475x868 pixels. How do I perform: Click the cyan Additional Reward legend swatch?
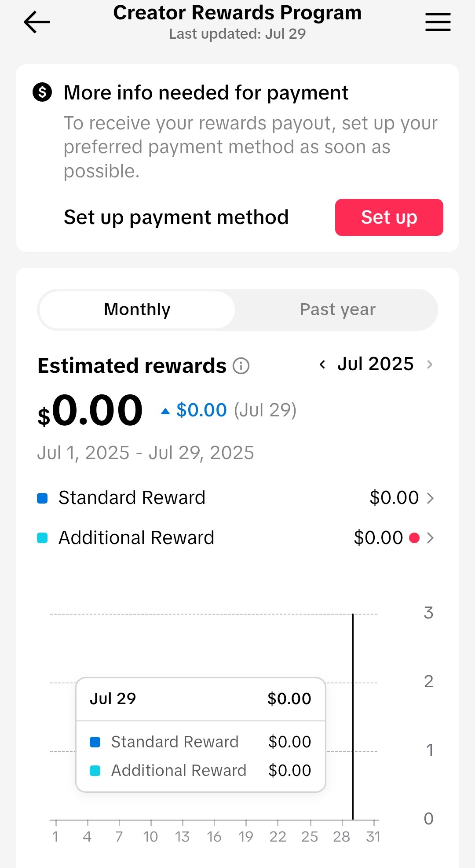click(x=42, y=538)
